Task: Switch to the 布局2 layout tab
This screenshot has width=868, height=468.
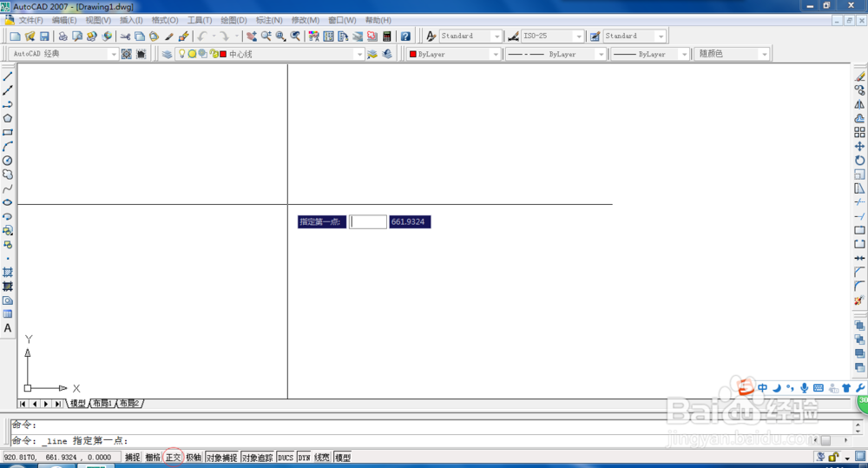Action: point(129,403)
